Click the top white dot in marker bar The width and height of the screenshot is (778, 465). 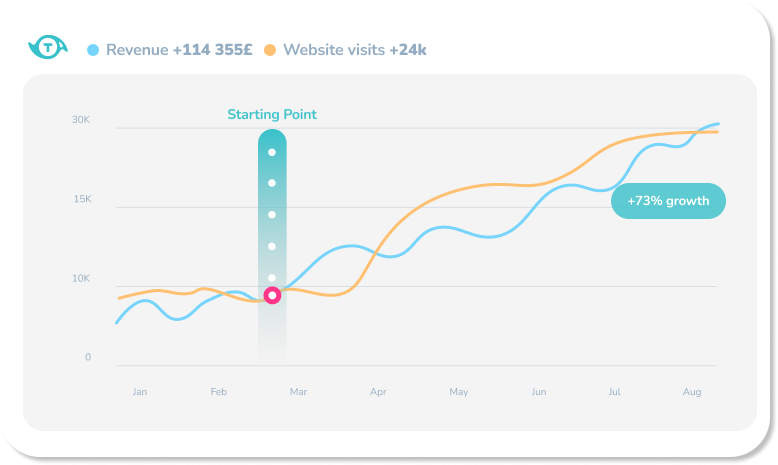point(272,152)
